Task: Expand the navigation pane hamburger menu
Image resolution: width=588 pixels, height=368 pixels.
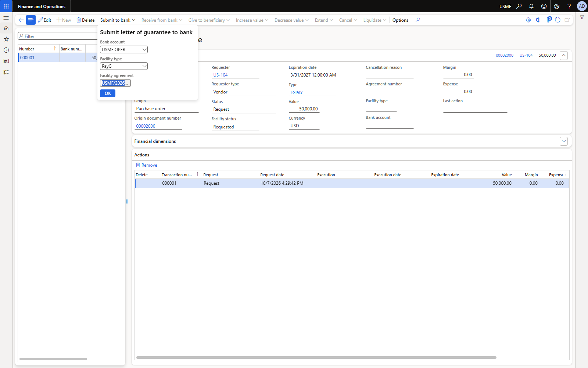Action: [x=6, y=18]
